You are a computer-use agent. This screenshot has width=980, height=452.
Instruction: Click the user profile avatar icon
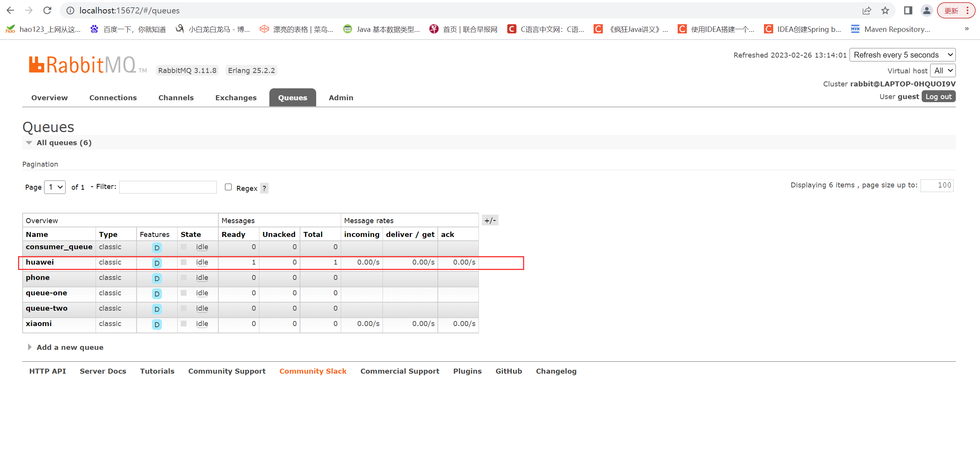[926, 10]
